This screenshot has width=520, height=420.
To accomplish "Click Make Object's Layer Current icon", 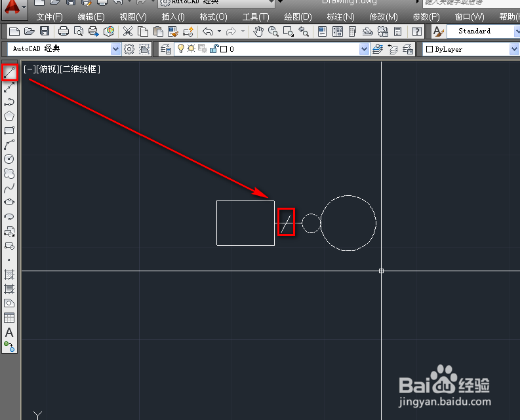I will click(x=378, y=49).
